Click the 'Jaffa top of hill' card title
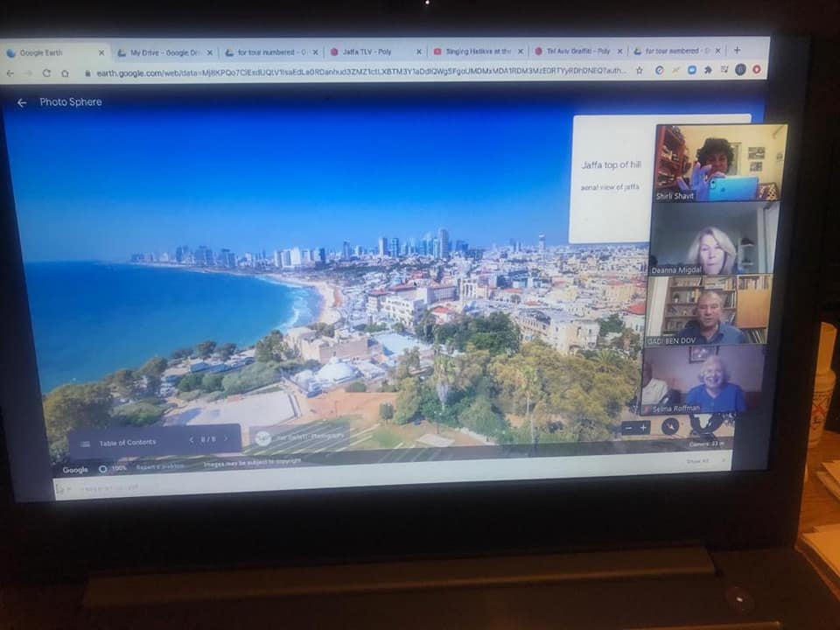Screen dimensions: 840x630 pos(612,165)
